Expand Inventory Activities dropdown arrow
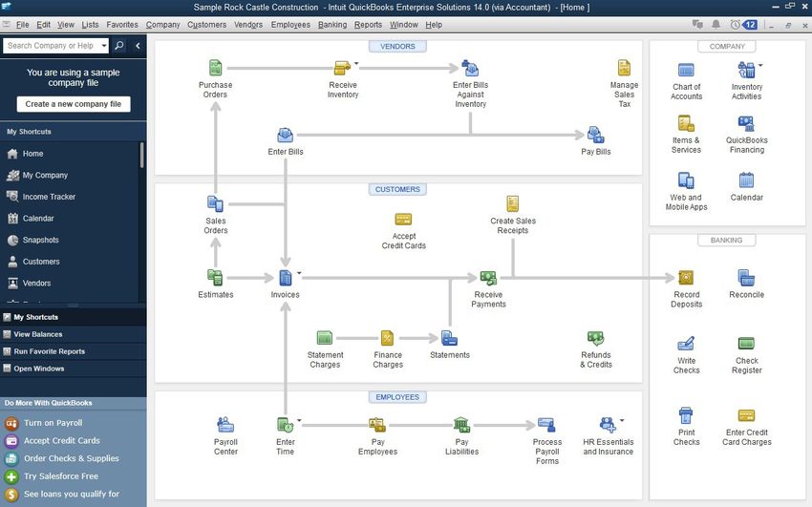 click(760, 65)
